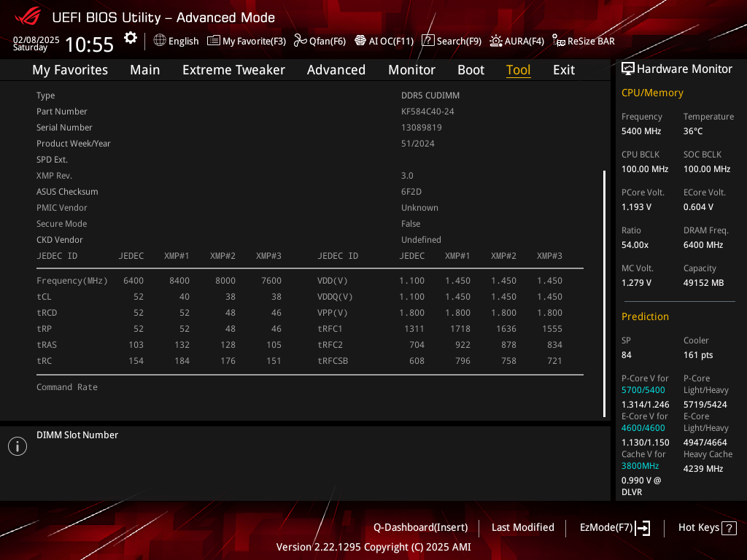
Task: Select the Tool tab
Action: coord(518,69)
